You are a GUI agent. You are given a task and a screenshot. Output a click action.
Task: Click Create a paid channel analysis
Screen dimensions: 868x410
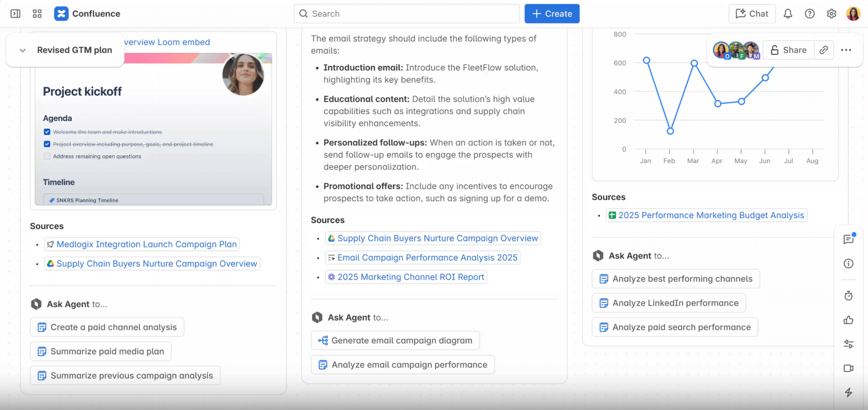[x=107, y=327]
